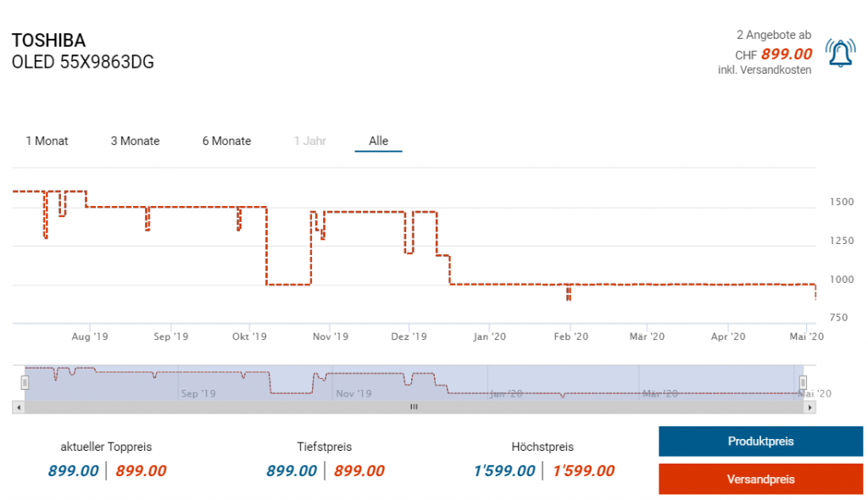Click the Höchstpreis blue 1'599.00 value

pos(504,470)
